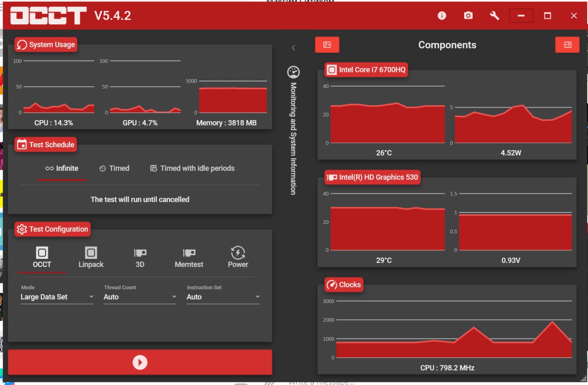Click the left red Components layout button
Viewport: 588px width, 385px height.
[327, 45]
